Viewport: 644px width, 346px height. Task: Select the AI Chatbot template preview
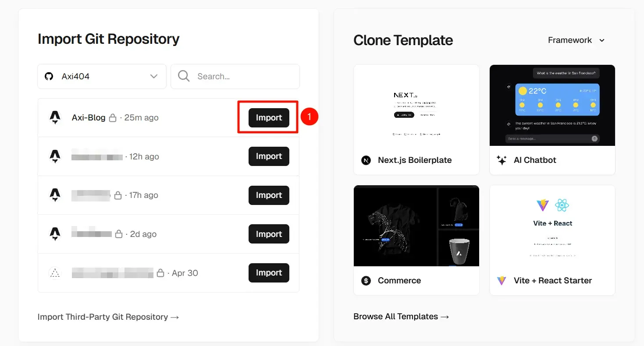point(552,105)
